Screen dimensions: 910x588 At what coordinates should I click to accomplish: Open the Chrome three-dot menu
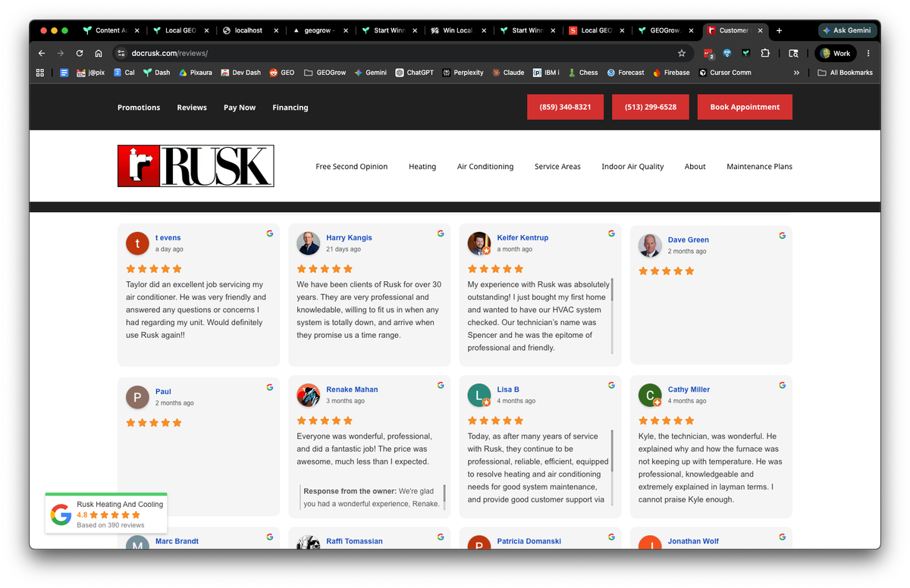868,54
